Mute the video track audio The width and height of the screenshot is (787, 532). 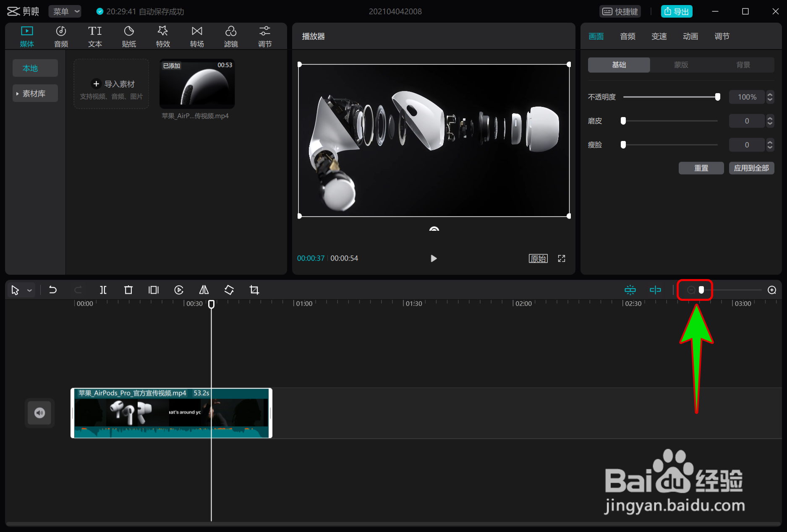[x=39, y=413]
